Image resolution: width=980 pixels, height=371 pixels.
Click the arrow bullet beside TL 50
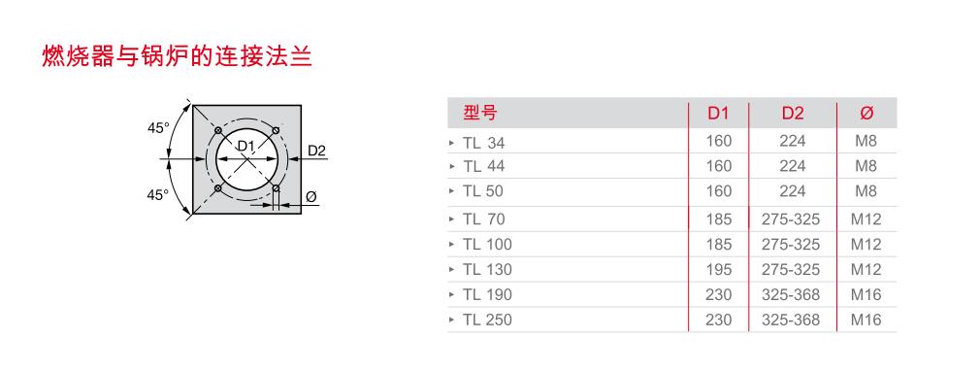(x=451, y=191)
